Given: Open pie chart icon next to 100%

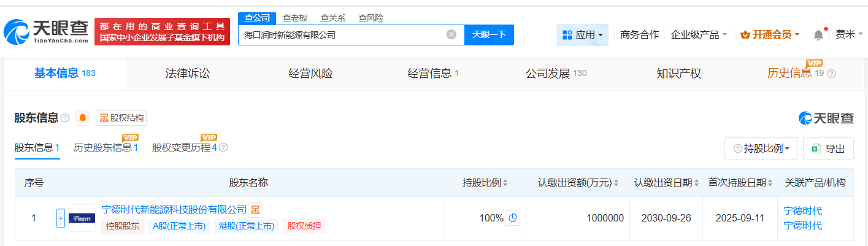Looking at the screenshot, I should coord(513,218).
